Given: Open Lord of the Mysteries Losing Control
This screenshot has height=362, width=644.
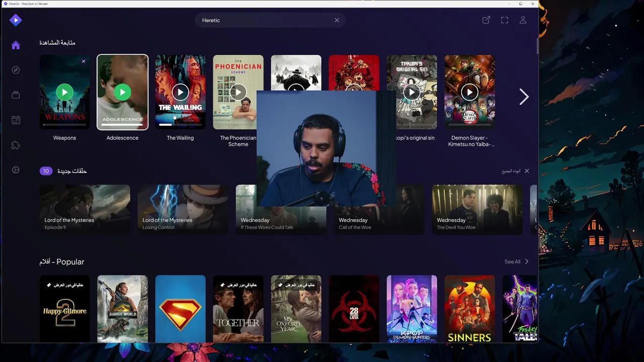Looking at the screenshot, I should (x=183, y=209).
